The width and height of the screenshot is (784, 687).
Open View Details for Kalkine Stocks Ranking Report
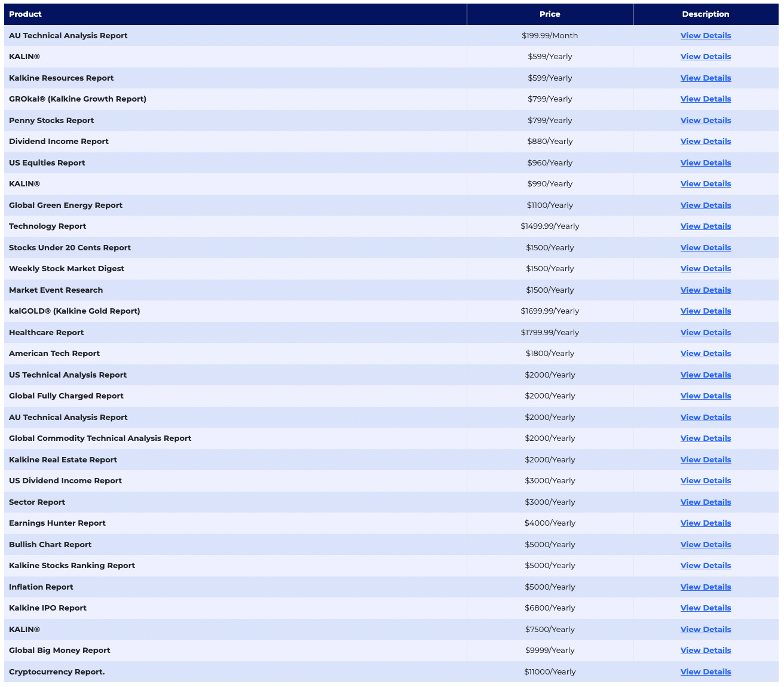pyautogui.click(x=706, y=565)
